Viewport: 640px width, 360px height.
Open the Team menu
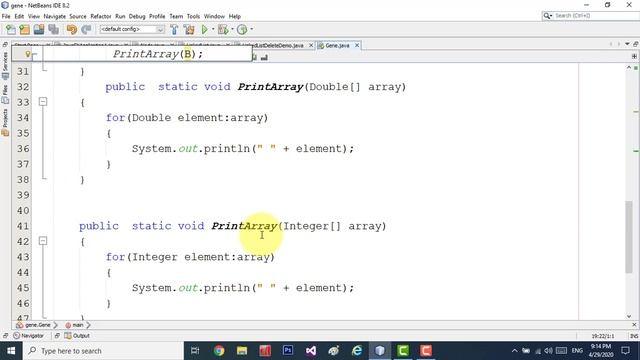(x=176, y=16)
